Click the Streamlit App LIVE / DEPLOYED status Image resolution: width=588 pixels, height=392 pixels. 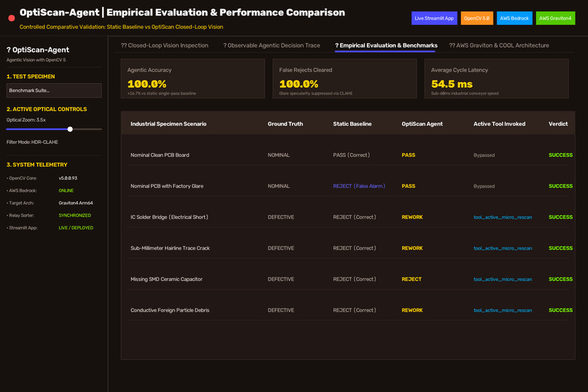[76, 228]
